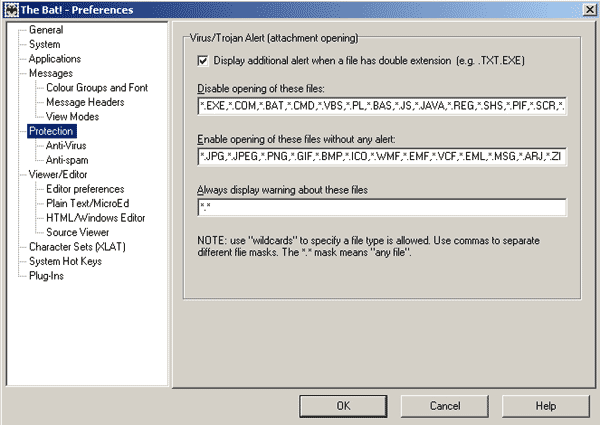Select Applications in the tree
600x425 pixels.
[55, 59]
